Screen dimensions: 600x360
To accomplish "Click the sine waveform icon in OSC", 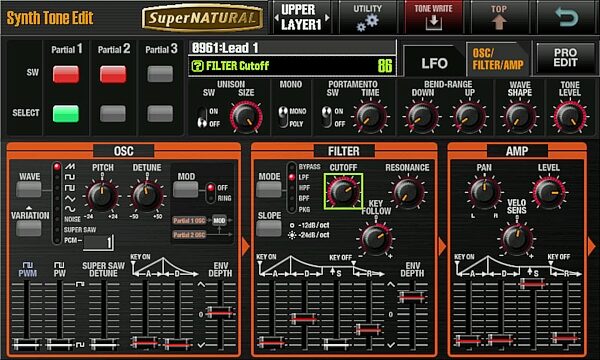I will (x=70, y=209).
